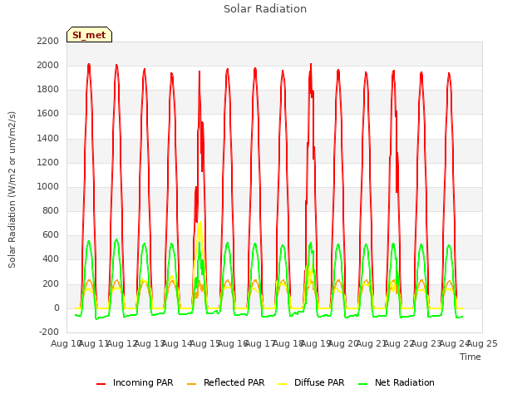Click the green Net Radiation legend swatch
This screenshot has width=532, height=399.
[363, 384]
